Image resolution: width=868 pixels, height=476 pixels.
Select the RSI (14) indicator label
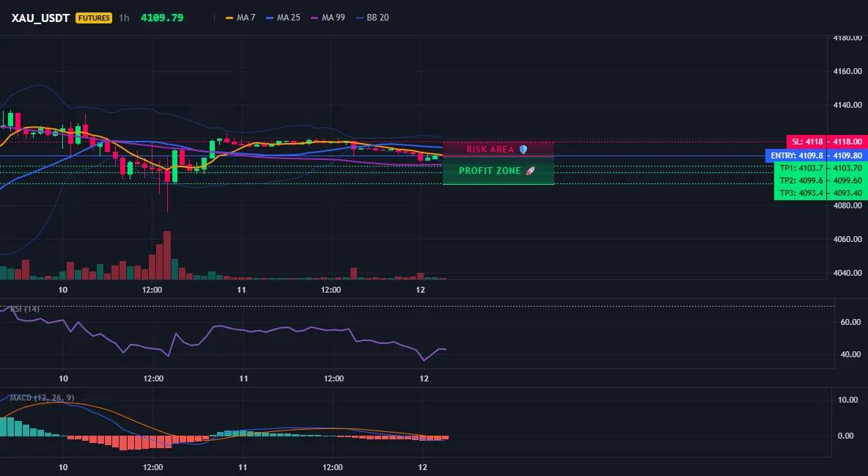point(25,309)
